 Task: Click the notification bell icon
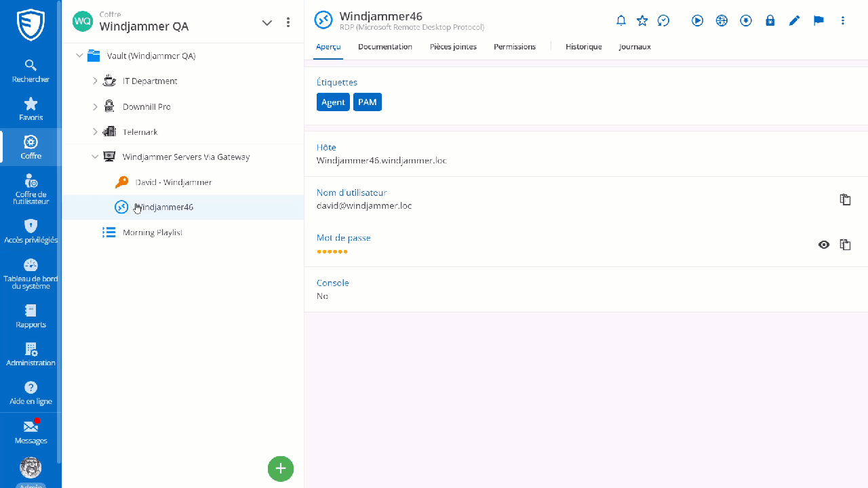pos(620,21)
